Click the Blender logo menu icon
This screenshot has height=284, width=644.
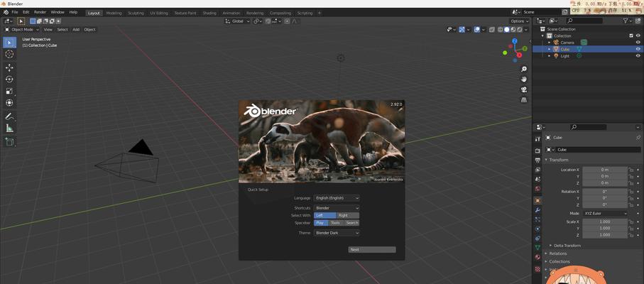tap(6, 12)
